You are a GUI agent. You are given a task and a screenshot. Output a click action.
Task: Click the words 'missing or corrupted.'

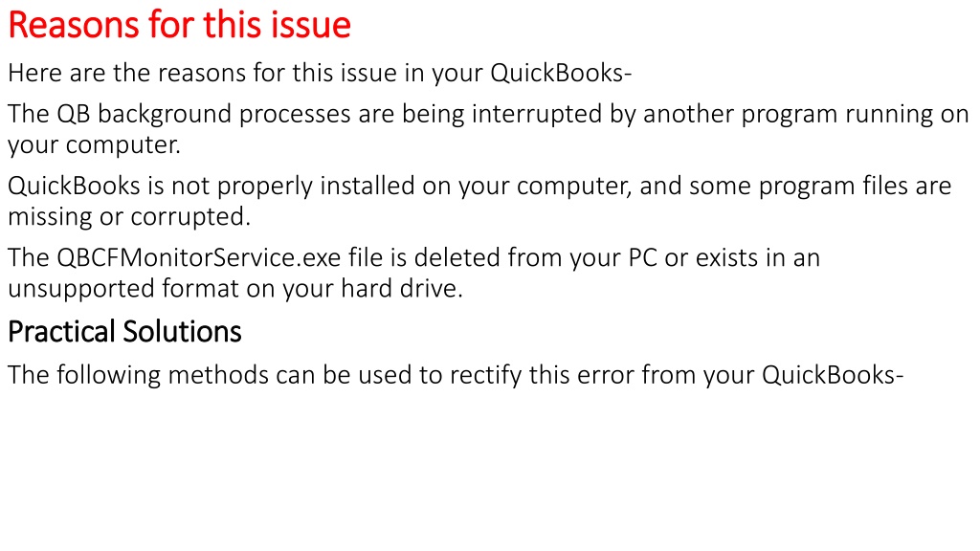pos(129,217)
